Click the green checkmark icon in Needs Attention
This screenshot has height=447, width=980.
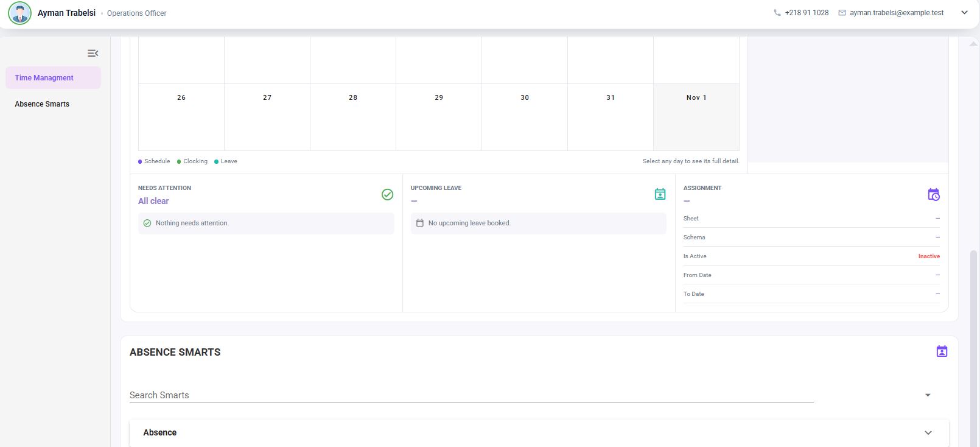click(387, 194)
